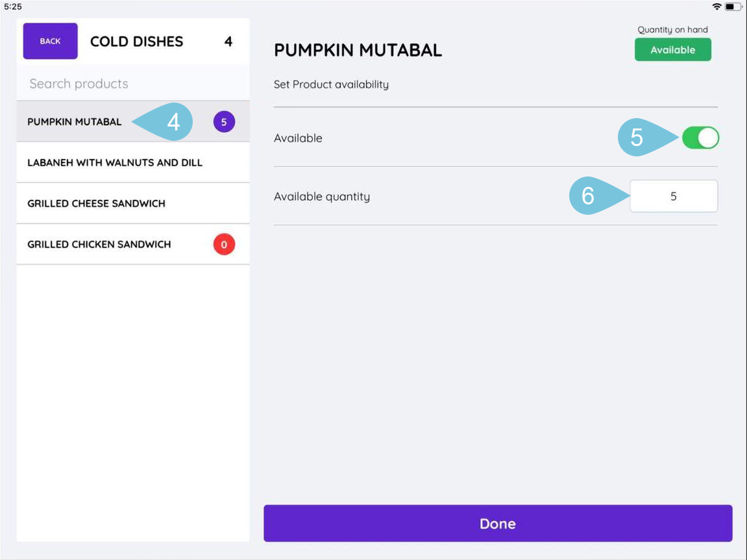Screen dimensions: 747x560
Task: Click red quantity badge showing 0
Action: (x=224, y=244)
